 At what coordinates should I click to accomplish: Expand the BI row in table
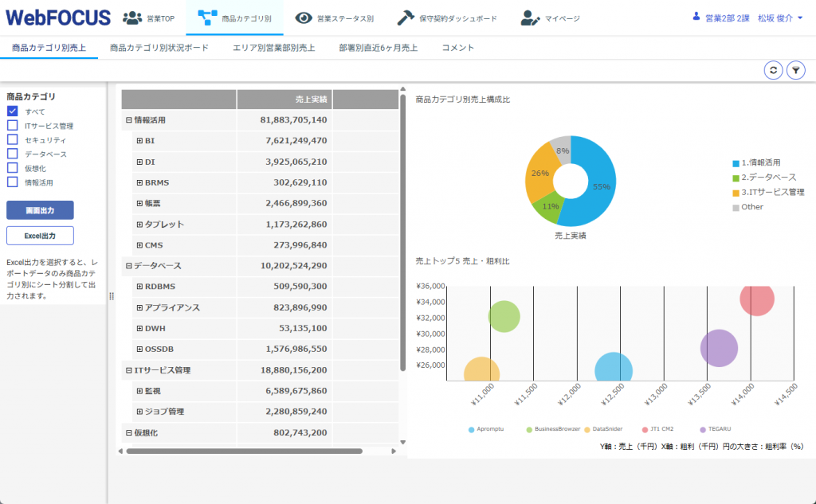[139, 141]
